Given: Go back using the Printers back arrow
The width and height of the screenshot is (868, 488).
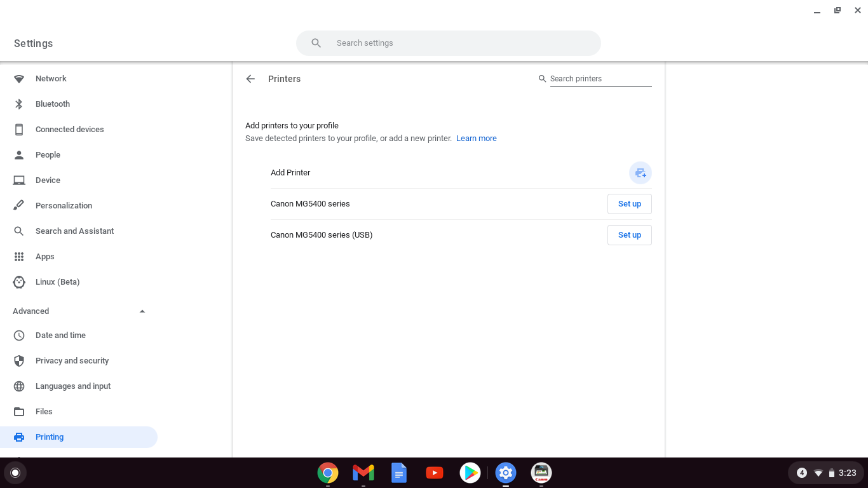Looking at the screenshot, I should tap(250, 79).
